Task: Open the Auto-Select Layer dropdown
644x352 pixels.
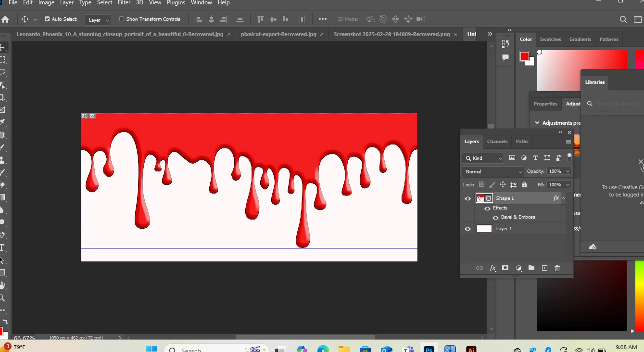Action: [x=98, y=20]
